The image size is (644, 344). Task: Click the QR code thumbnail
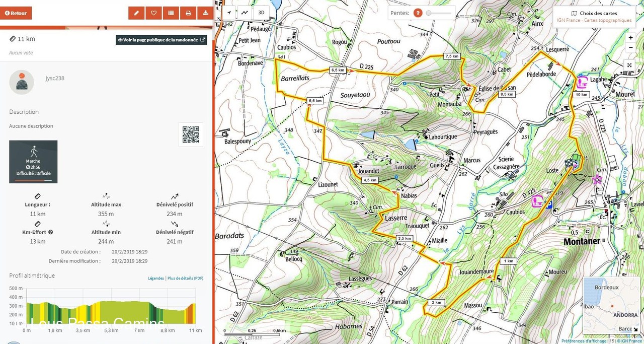tap(191, 134)
